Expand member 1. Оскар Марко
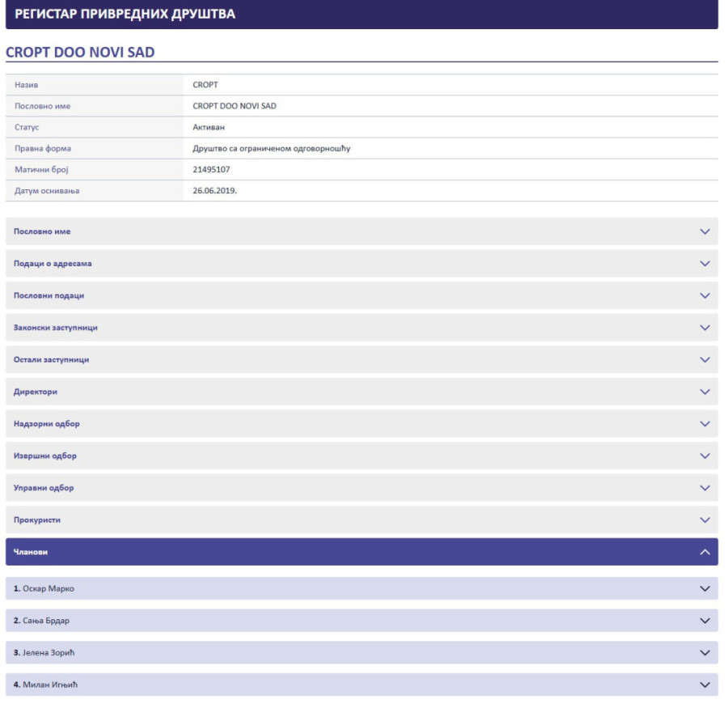The height and width of the screenshot is (704, 728). pyautogui.click(x=361, y=588)
